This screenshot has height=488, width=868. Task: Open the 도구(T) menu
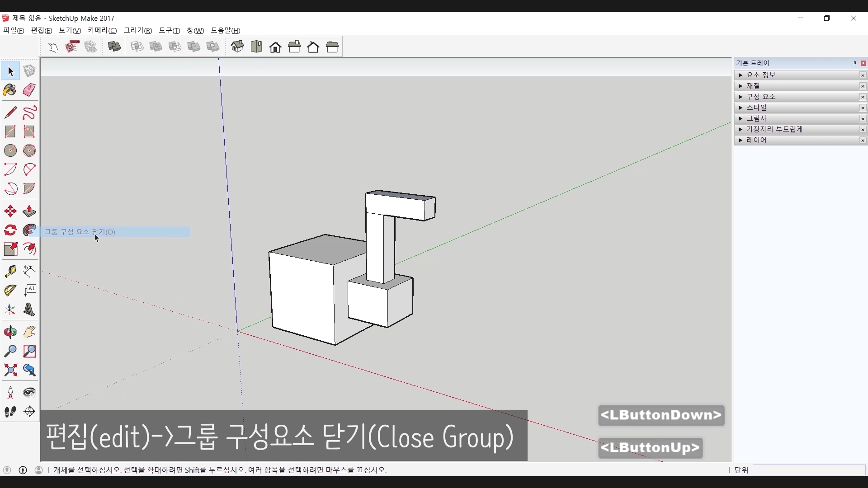[x=169, y=30]
